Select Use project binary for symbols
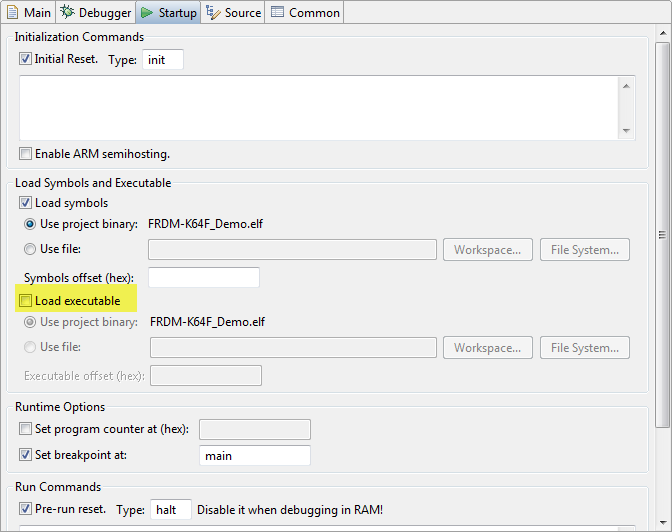This screenshot has height=532, width=672. tap(30, 224)
